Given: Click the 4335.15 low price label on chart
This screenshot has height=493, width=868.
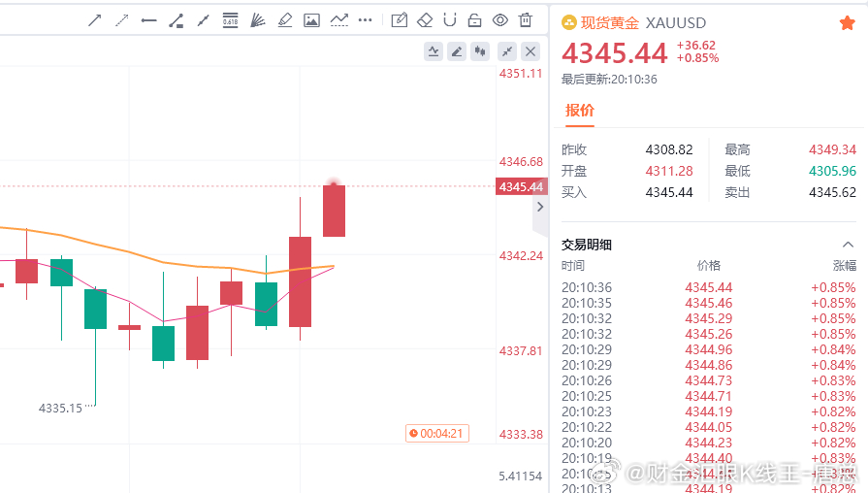Looking at the screenshot, I should 60,409.
